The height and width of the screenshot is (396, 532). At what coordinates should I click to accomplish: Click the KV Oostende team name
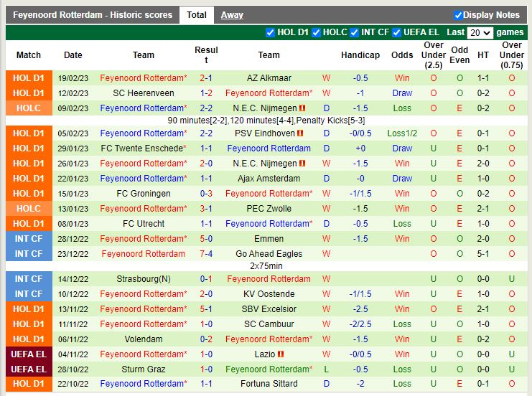coord(269,294)
